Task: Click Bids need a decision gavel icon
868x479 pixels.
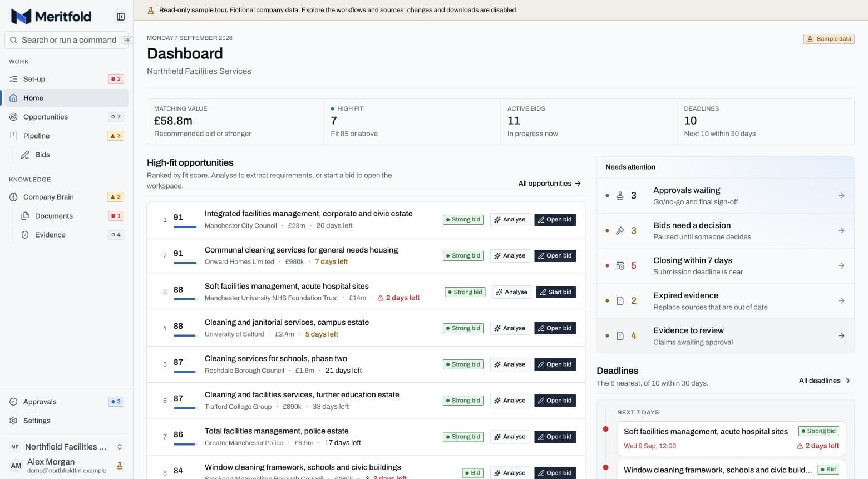Action: click(620, 231)
